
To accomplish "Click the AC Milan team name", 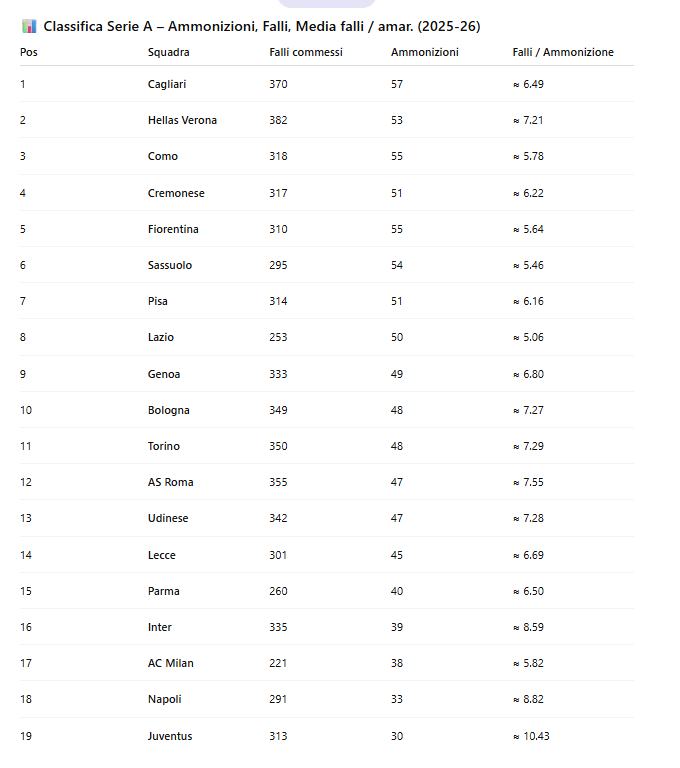I will coord(171,663).
